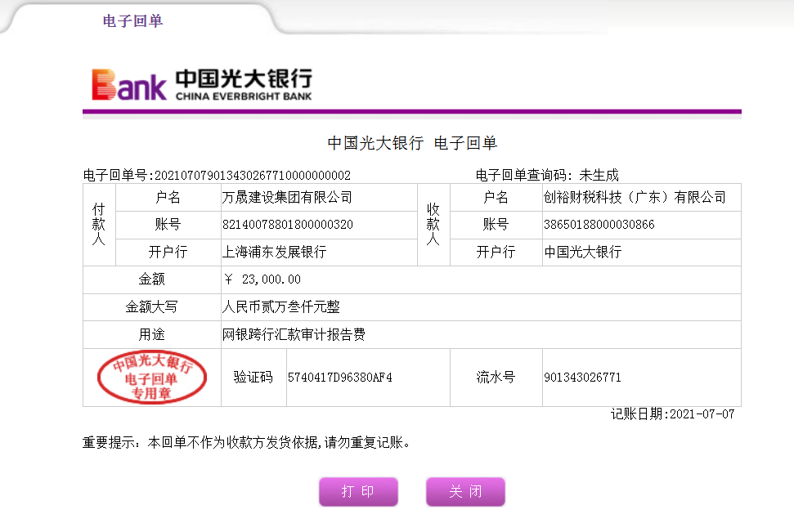
Task: Click payer name 万晟建设集团有限公司
Action: (287, 198)
